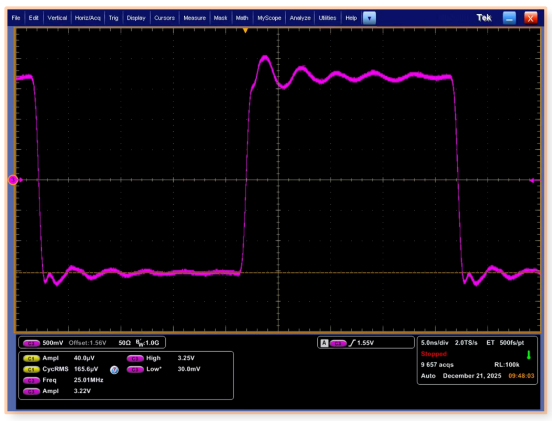Close the oscilloscope application

pos(531,18)
